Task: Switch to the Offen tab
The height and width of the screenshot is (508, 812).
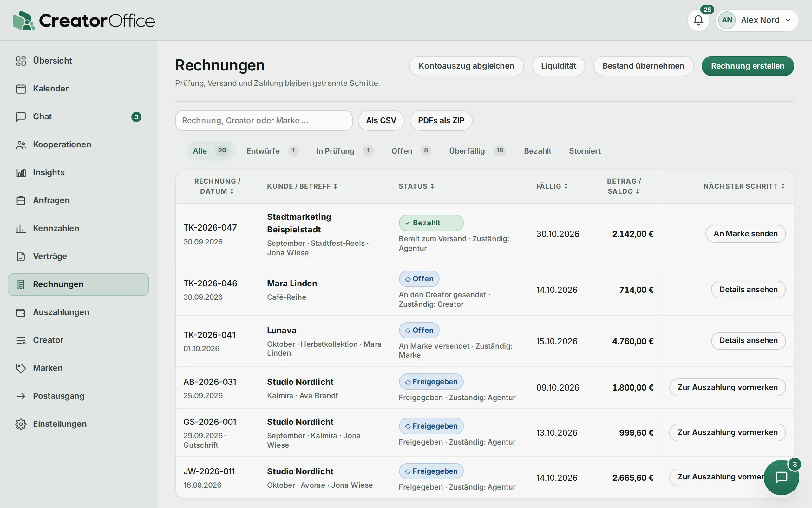Action: tap(411, 151)
